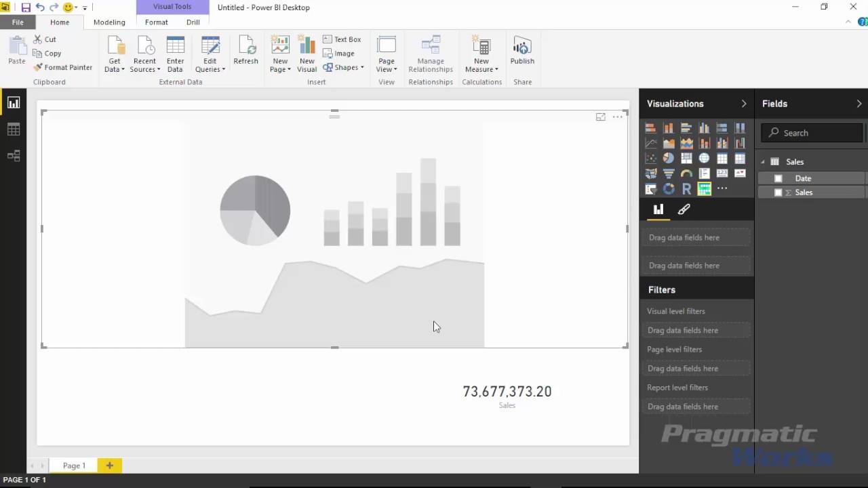This screenshot has width=868, height=488.
Task: Show the Format paintbrush tab in Visualizations
Action: pyautogui.click(x=684, y=209)
